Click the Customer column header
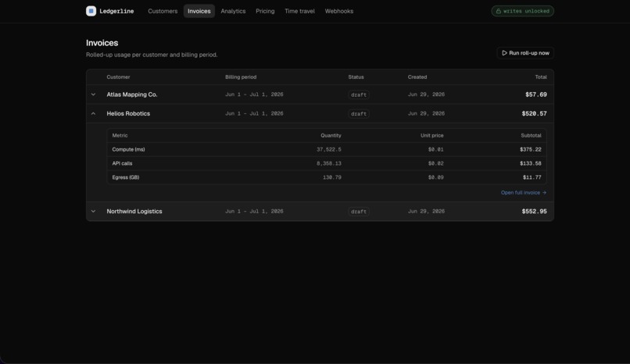 pos(118,77)
